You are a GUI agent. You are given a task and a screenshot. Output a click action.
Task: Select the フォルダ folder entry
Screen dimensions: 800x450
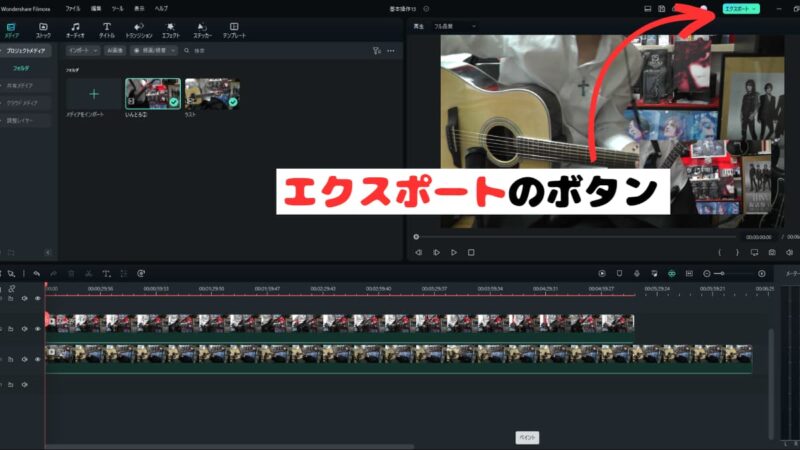tap(21, 68)
